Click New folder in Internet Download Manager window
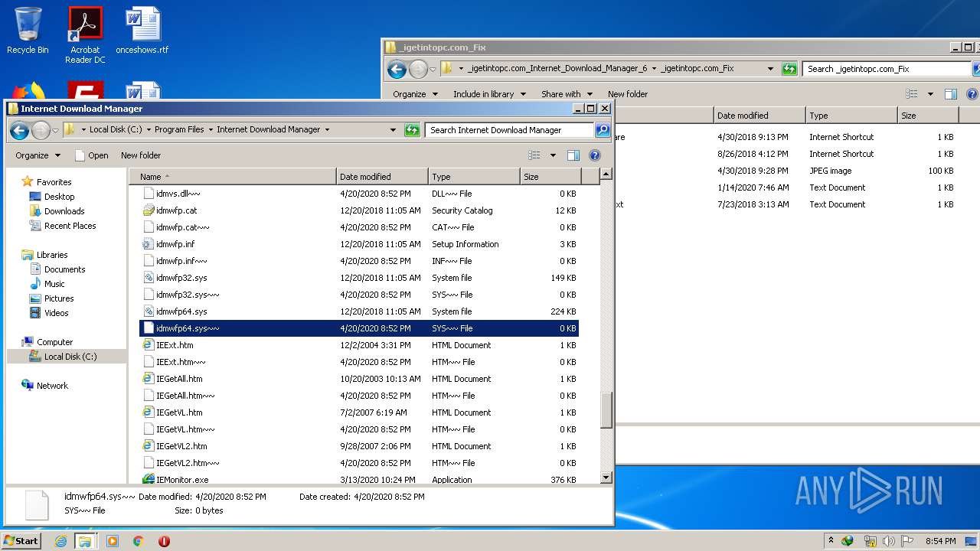This screenshot has width=980, height=551. point(141,155)
